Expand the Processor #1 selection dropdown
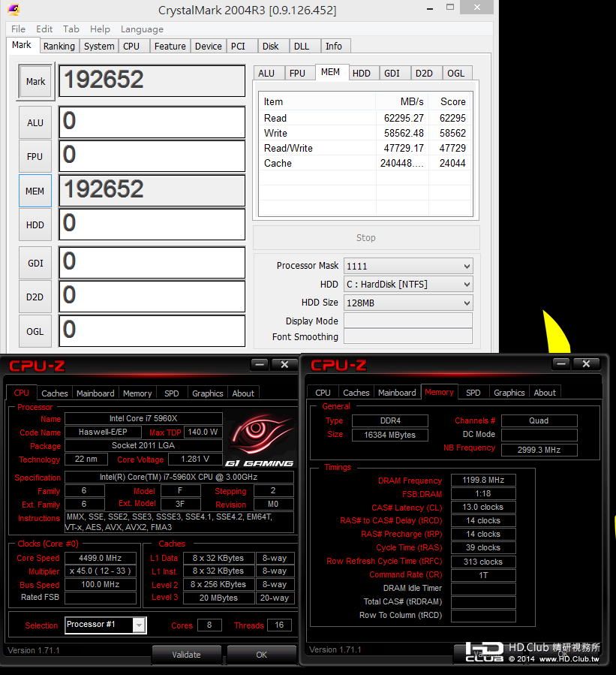The width and height of the screenshot is (616, 675). (139, 625)
